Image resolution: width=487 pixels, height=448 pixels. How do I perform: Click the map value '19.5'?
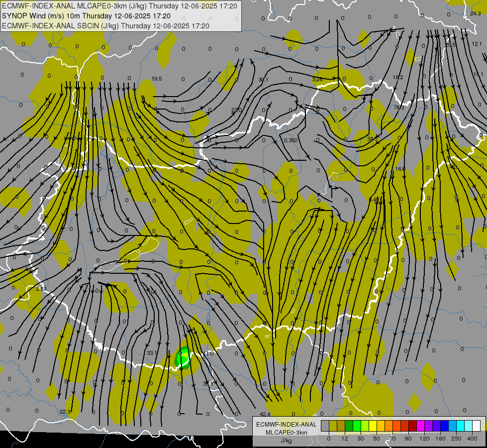point(157,79)
